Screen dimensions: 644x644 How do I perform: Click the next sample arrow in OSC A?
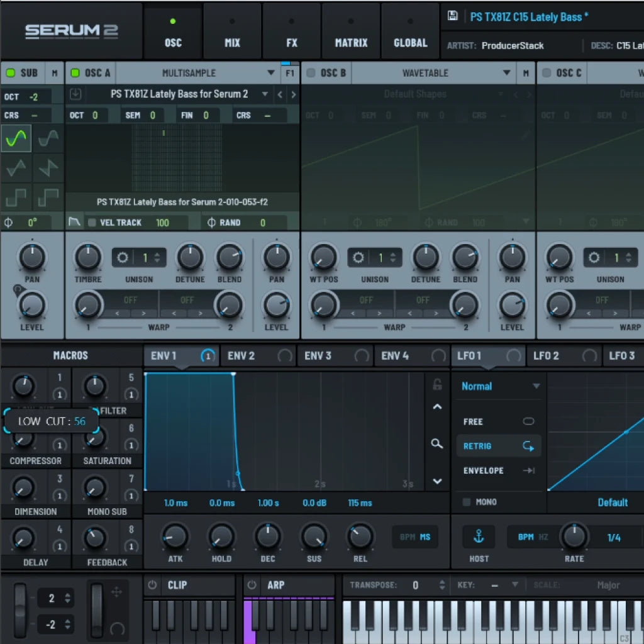pyautogui.click(x=293, y=94)
